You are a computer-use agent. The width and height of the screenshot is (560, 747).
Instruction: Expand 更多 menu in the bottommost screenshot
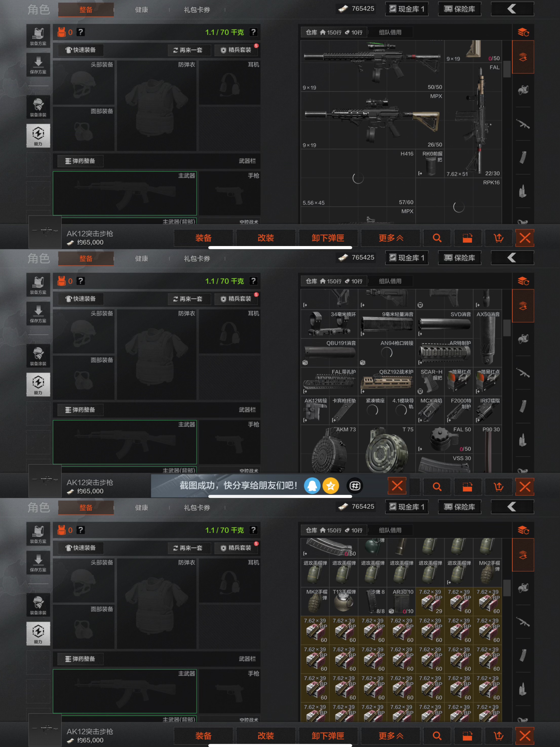[x=391, y=736]
